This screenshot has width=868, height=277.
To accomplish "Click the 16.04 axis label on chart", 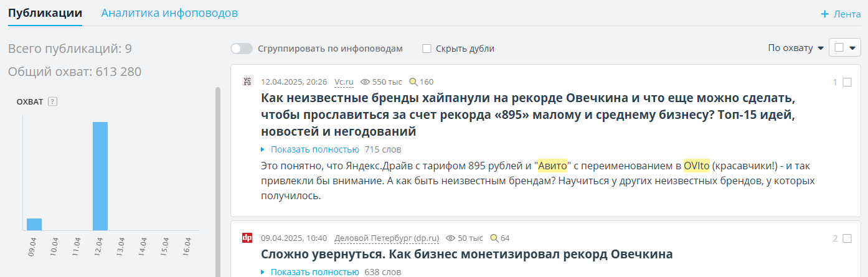I will 187,245.
